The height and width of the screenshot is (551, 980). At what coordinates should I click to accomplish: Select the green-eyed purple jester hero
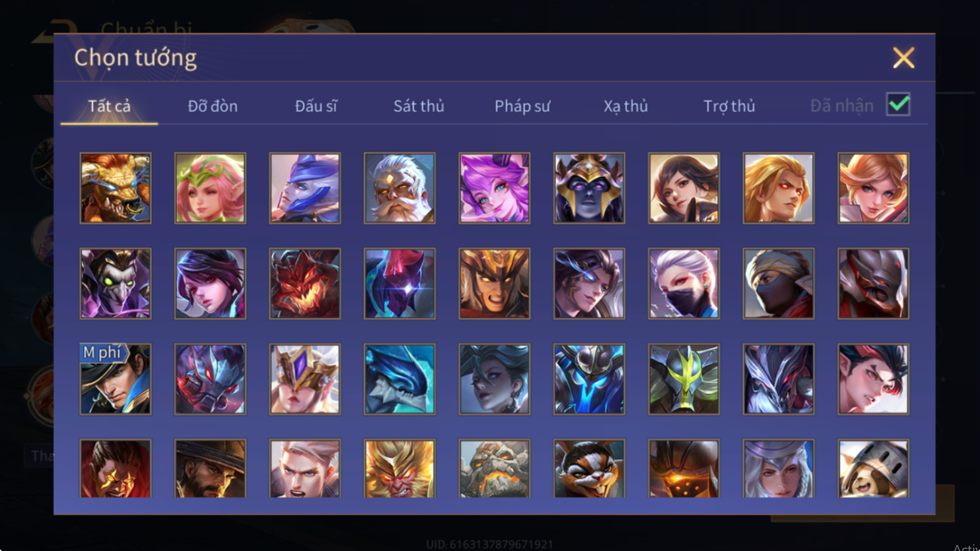pyautogui.click(x=116, y=284)
